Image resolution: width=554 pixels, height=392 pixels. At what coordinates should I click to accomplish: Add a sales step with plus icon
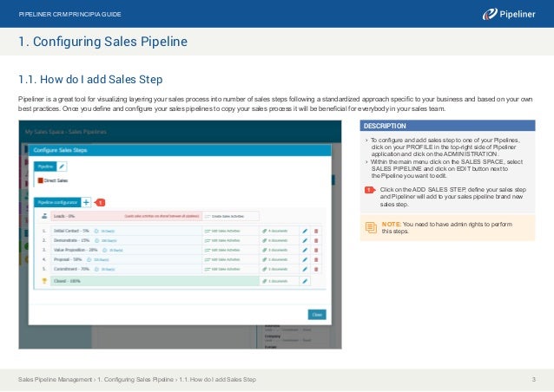(x=86, y=202)
